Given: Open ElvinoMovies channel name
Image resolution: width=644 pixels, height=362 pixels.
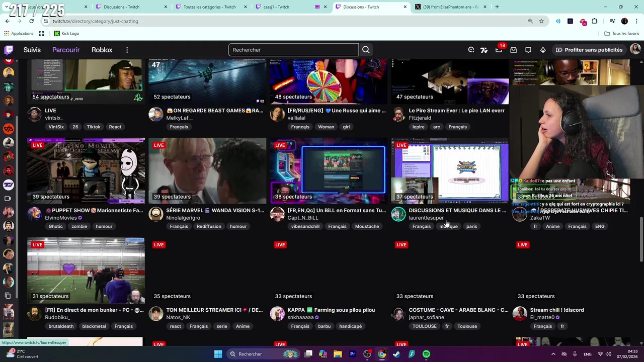Looking at the screenshot, I should pos(61,218).
